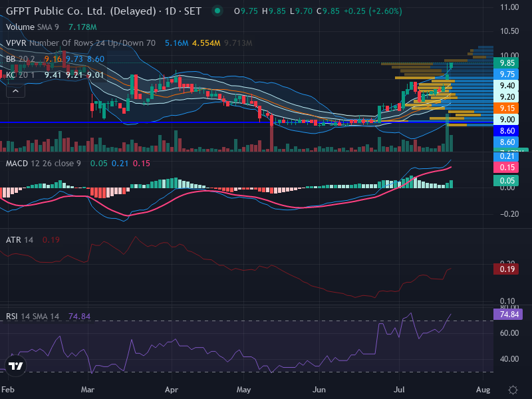Click the 4.554M VPVR down volume value
This screenshot has height=399, width=532.
(x=206, y=43)
